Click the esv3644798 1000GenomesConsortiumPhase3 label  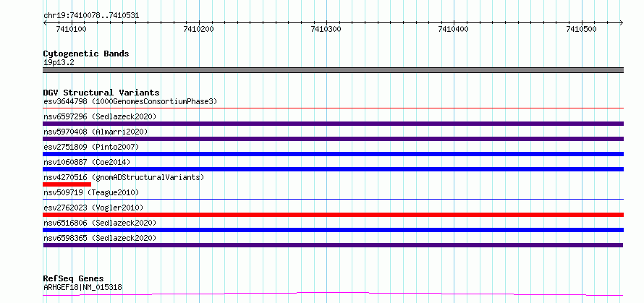(130, 101)
